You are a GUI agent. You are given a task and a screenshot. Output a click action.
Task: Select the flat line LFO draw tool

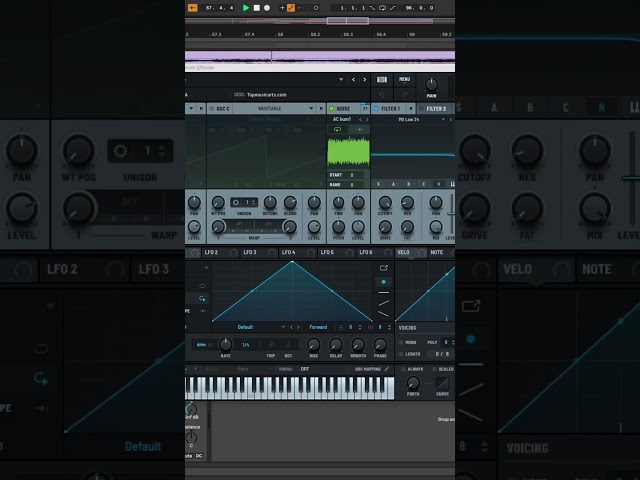pos(383,293)
